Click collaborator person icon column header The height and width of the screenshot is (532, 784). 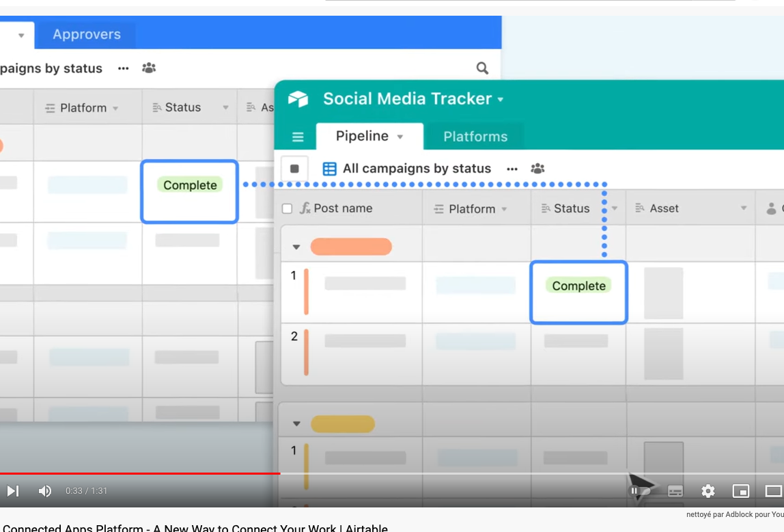772,208
